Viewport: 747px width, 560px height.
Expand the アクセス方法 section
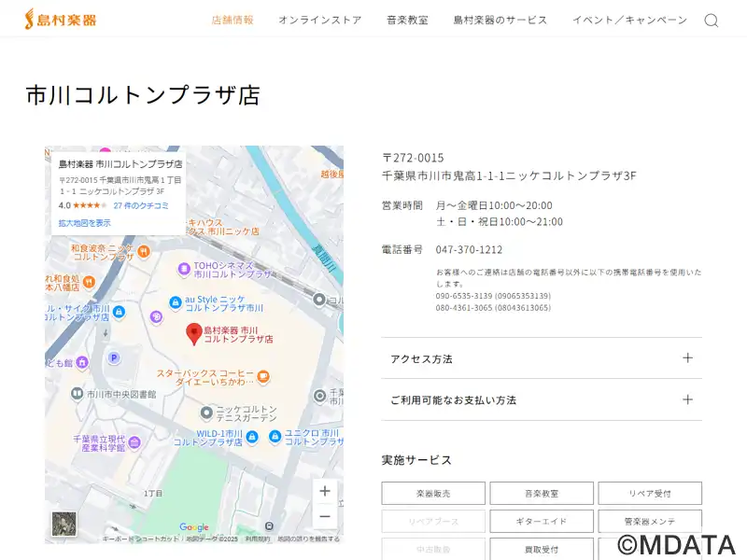pyautogui.click(x=542, y=358)
